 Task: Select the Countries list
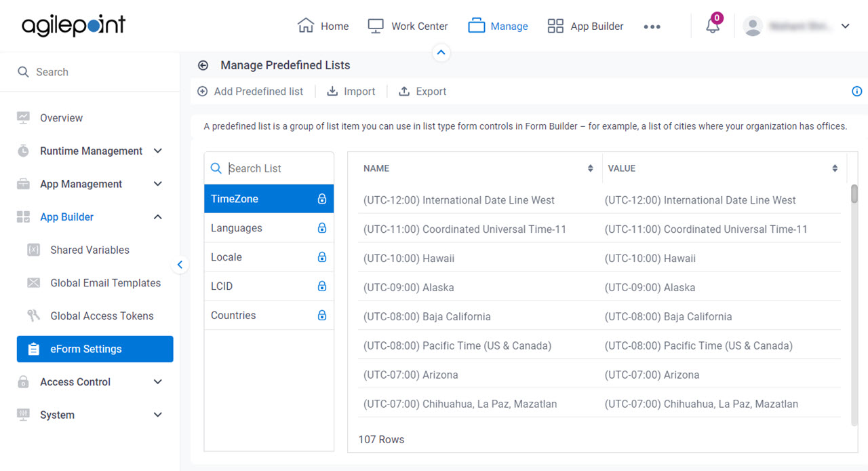(x=269, y=316)
